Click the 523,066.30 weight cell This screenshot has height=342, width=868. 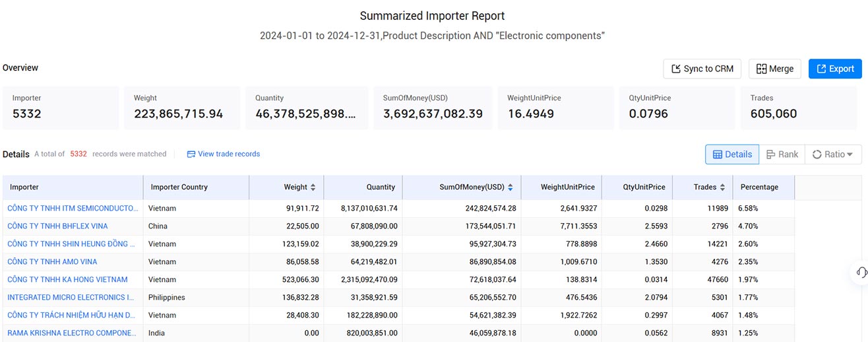(286, 279)
